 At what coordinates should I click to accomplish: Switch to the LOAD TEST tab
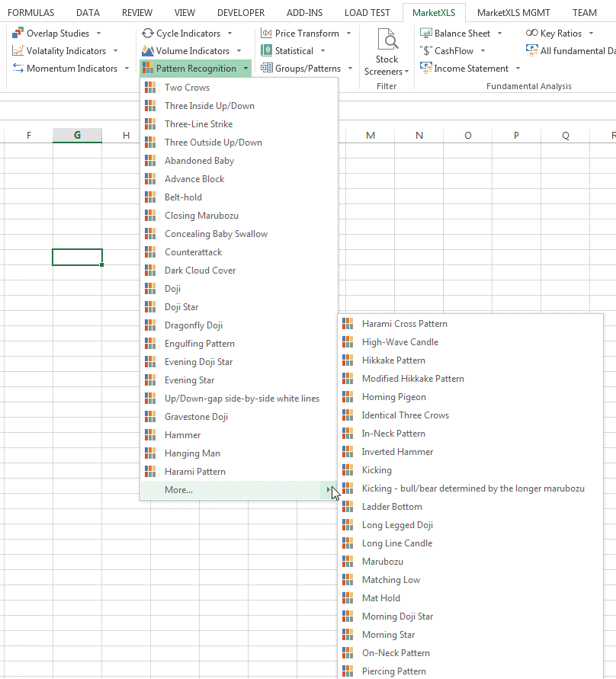point(367,13)
